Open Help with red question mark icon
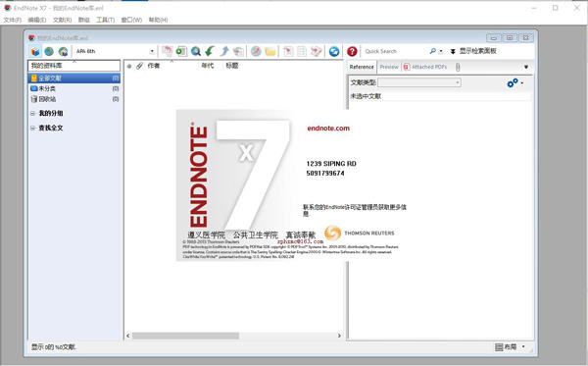This screenshot has height=366, width=588. tap(352, 51)
